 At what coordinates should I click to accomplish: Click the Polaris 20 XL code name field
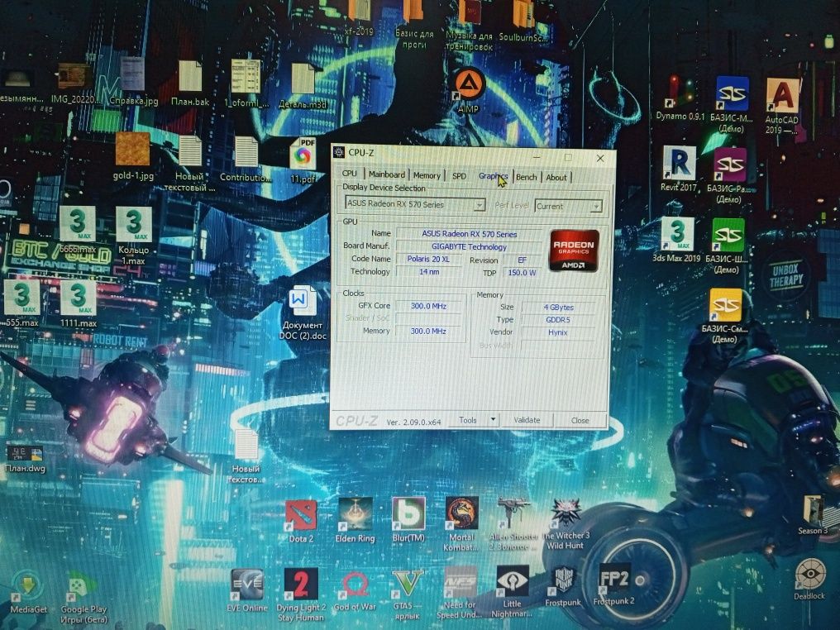tap(428, 260)
